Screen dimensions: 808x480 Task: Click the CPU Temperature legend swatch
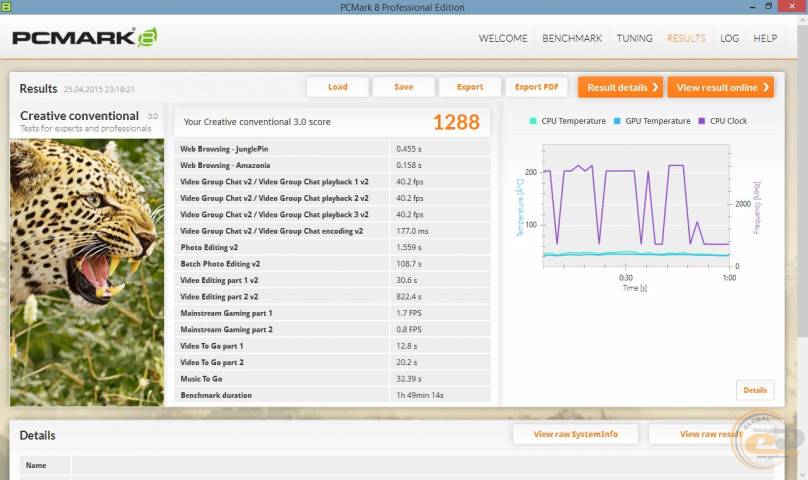[533, 121]
